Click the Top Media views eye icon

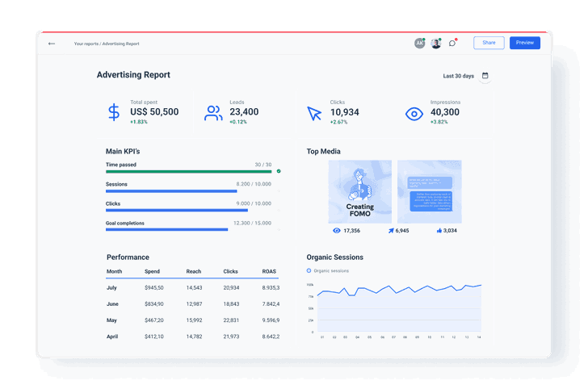pyautogui.click(x=337, y=231)
